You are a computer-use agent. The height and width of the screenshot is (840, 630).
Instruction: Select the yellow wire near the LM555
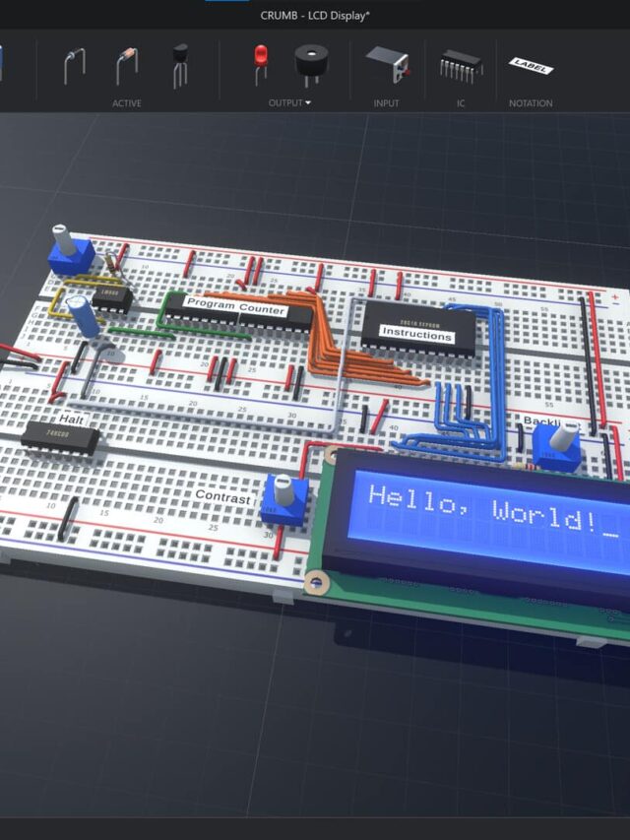coord(55,304)
